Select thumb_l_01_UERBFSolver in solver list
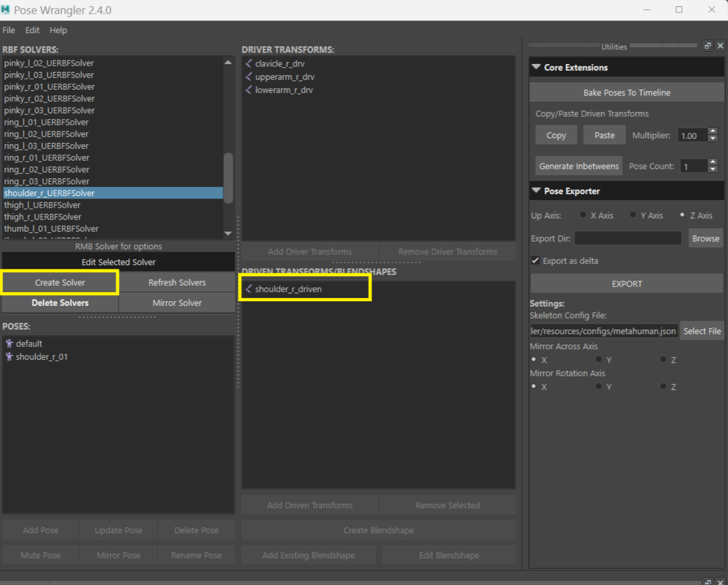Image resolution: width=728 pixels, height=585 pixels. pyautogui.click(x=113, y=229)
